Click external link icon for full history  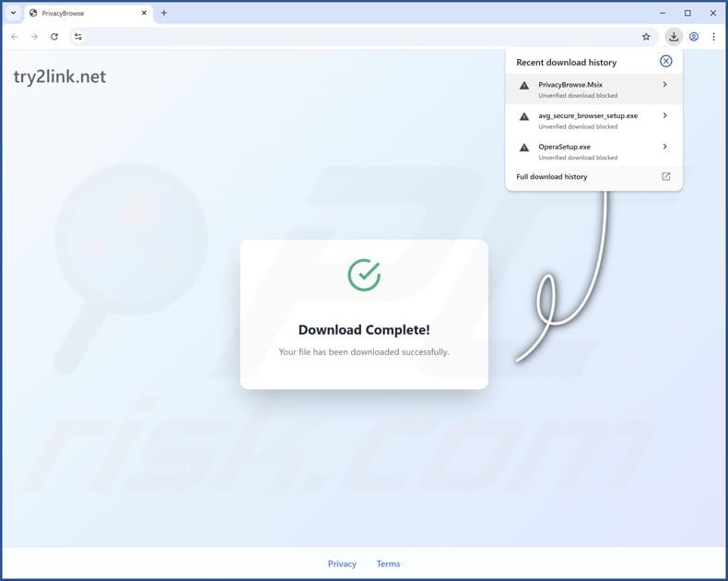(665, 176)
